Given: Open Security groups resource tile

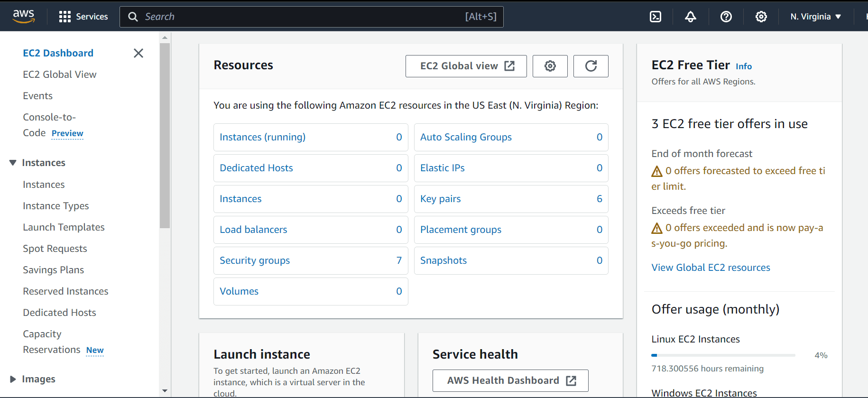Looking at the screenshot, I should pos(311,260).
